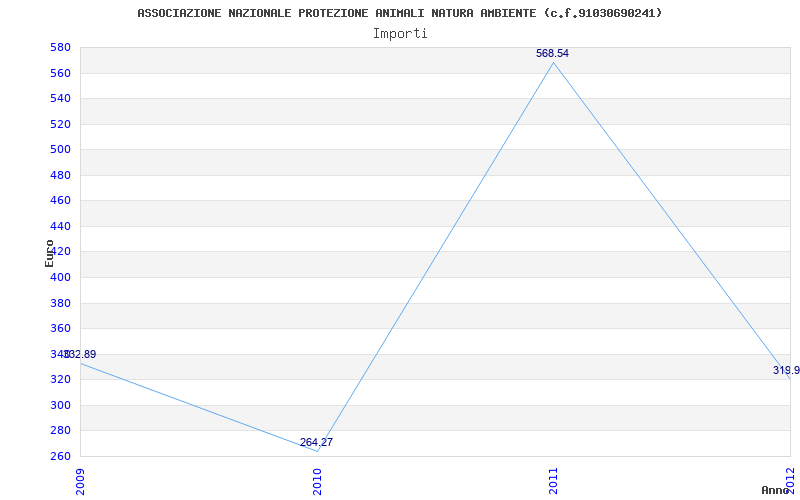Click the 440 y-axis tick label
This screenshot has width=800, height=500.
tap(60, 226)
